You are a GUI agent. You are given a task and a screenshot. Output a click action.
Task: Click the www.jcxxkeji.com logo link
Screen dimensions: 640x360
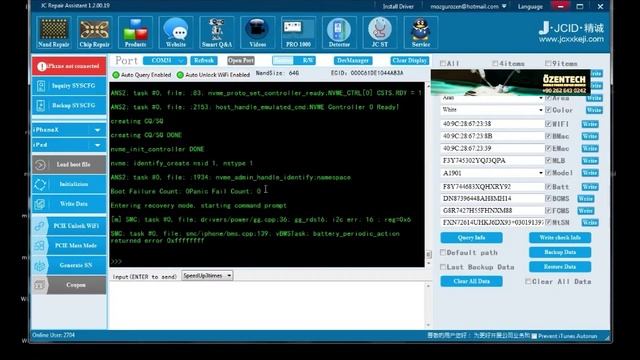tap(571, 39)
